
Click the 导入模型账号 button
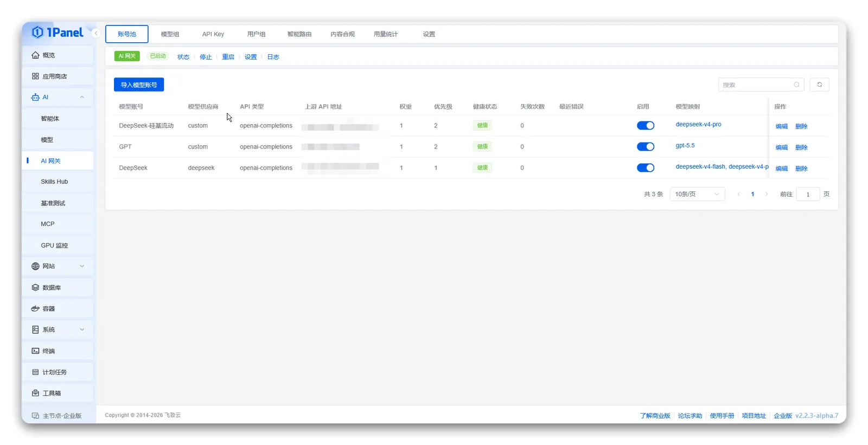pyautogui.click(x=139, y=85)
